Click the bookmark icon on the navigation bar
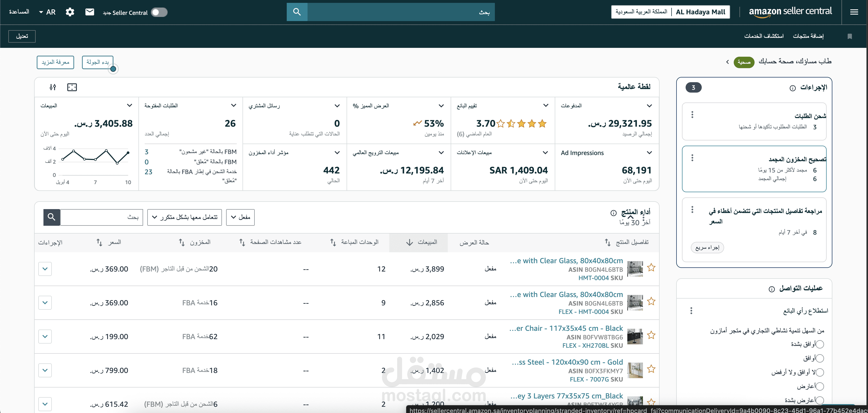 coord(850,36)
